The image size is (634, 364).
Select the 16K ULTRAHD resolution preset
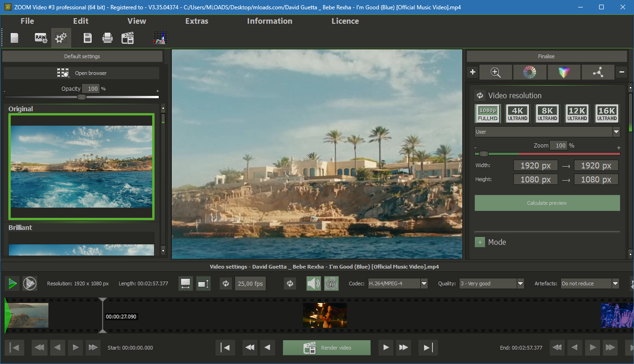point(607,114)
